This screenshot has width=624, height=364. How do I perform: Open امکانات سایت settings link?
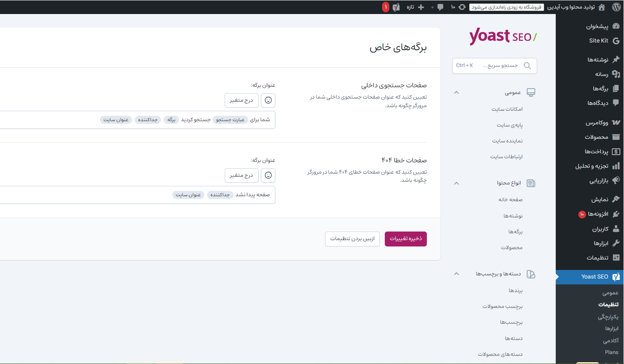coord(507,109)
